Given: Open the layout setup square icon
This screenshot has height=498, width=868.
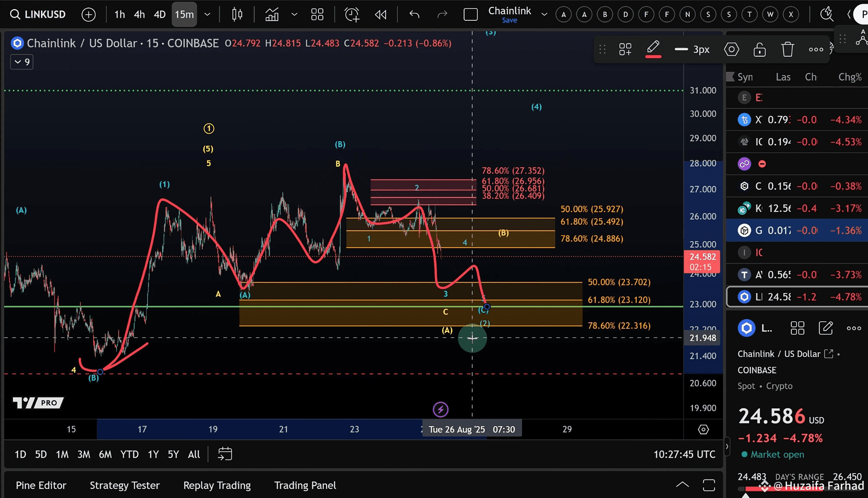Looking at the screenshot, I should point(470,14).
